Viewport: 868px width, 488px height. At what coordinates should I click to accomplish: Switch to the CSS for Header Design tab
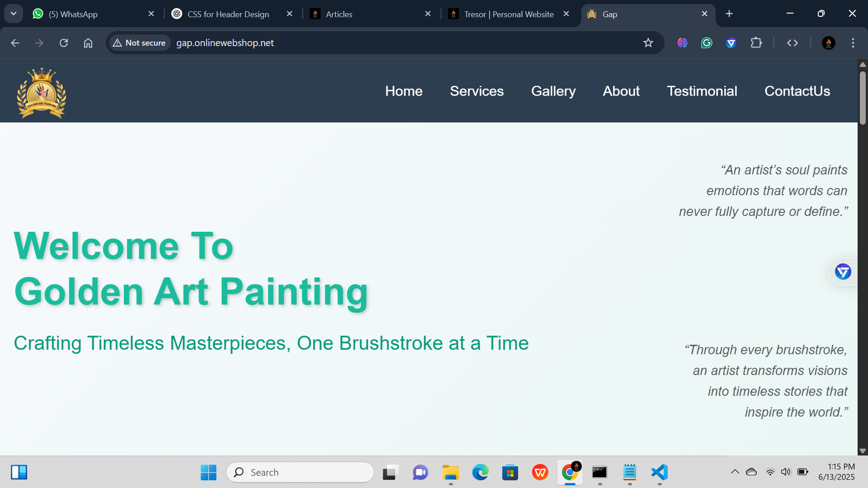[228, 14]
